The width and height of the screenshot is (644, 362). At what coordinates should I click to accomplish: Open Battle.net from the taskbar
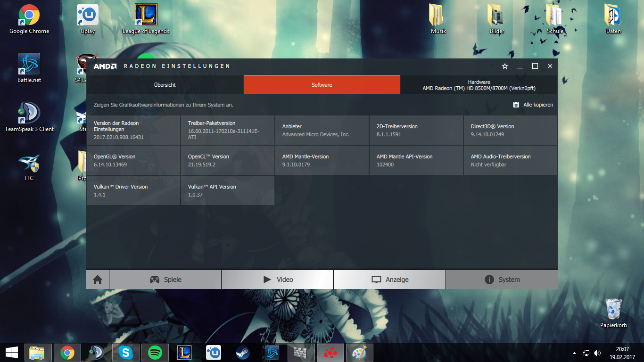[x=272, y=353]
